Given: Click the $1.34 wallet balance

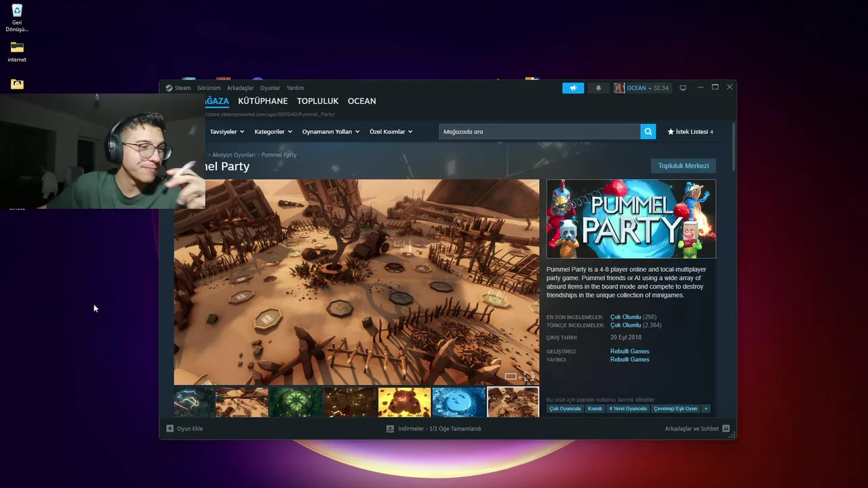Looking at the screenshot, I should 661,88.
